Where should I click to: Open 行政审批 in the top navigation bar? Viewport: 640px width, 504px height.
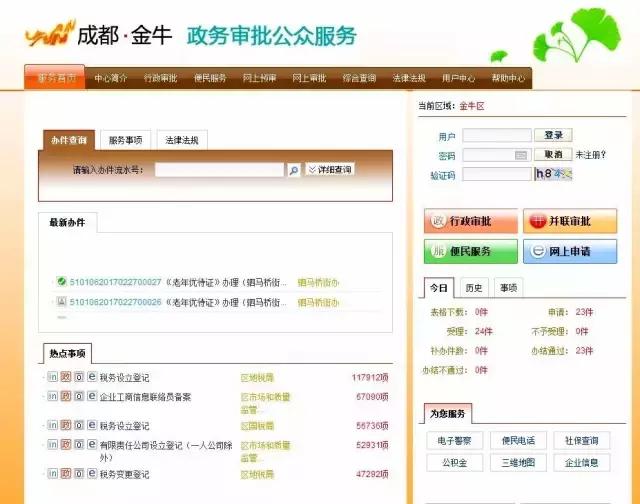160,78
